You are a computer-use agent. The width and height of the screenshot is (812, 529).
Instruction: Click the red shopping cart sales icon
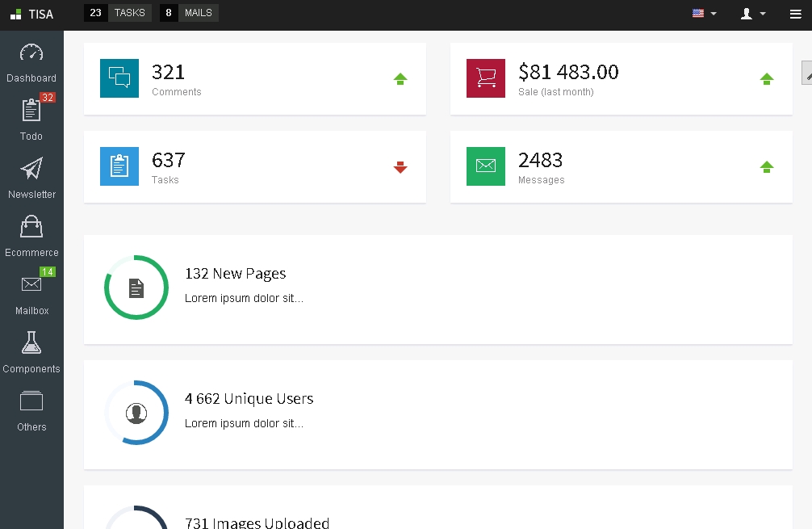pos(486,78)
